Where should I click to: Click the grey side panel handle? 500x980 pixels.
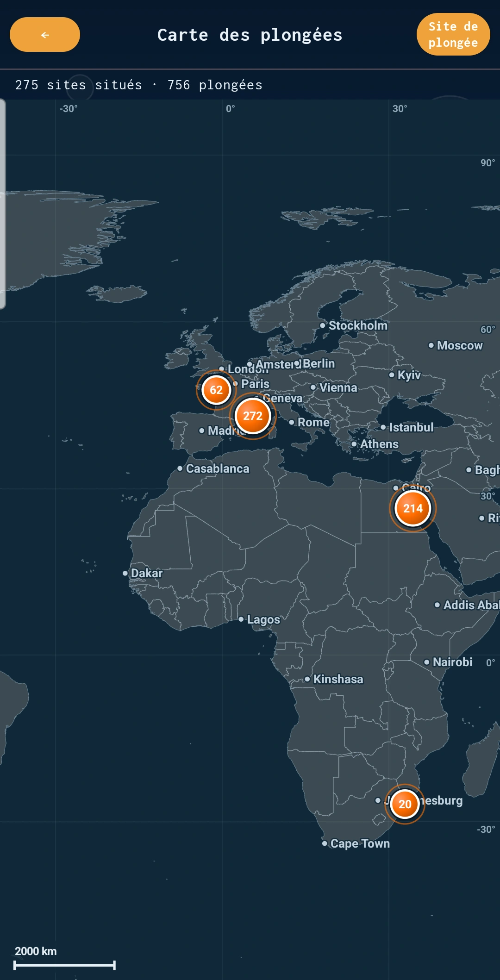click(3, 204)
